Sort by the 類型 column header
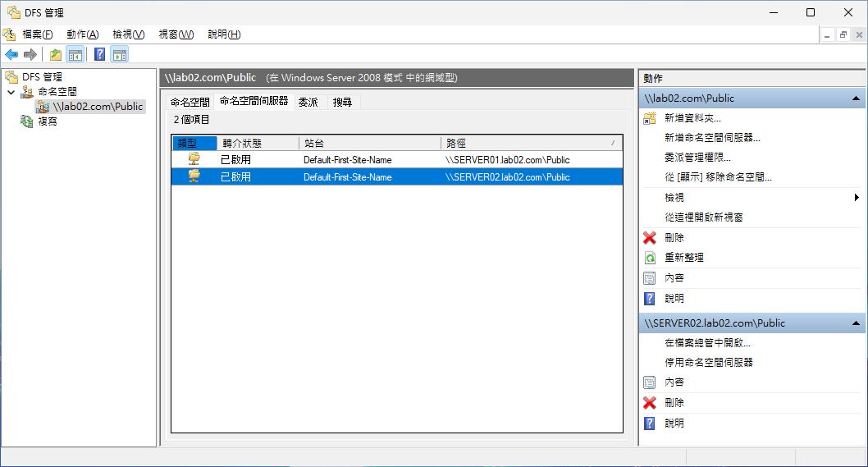Image resolution: width=868 pixels, height=467 pixels. pyautogui.click(x=194, y=143)
